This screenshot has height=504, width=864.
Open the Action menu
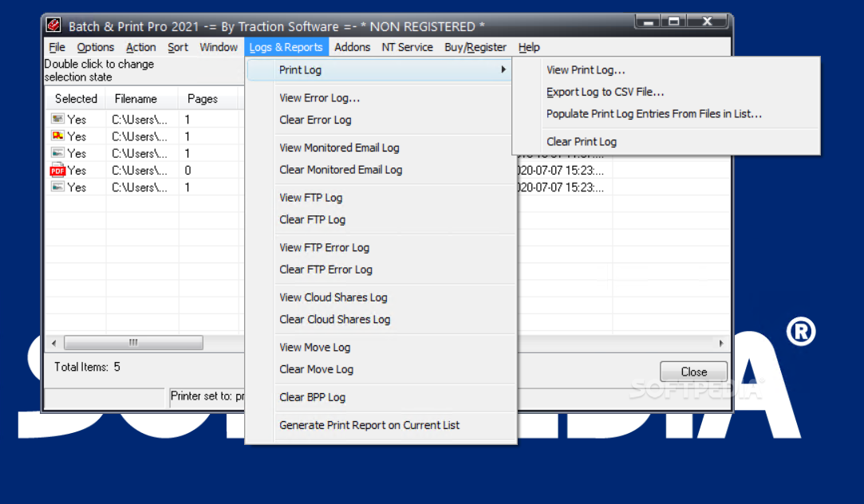pos(141,47)
